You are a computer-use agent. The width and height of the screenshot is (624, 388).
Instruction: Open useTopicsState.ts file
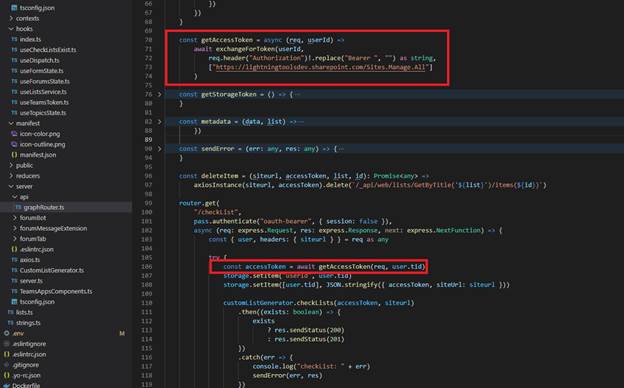point(43,113)
